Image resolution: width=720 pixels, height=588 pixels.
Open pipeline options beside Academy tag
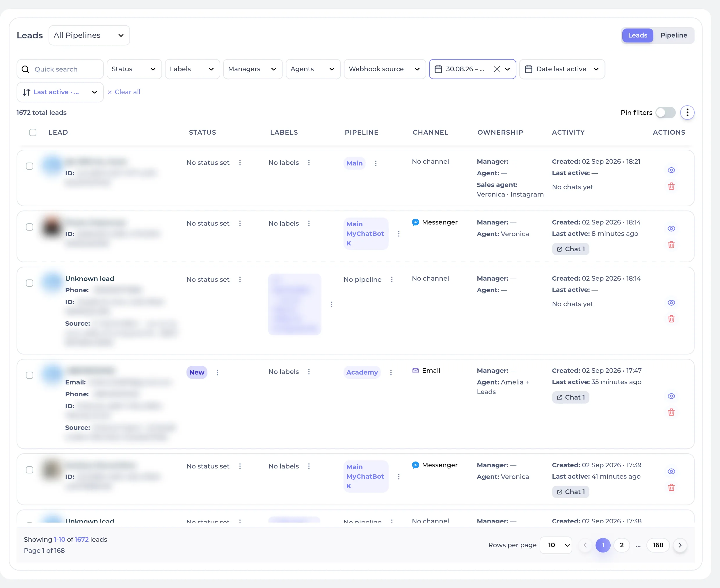tap(391, 372)
